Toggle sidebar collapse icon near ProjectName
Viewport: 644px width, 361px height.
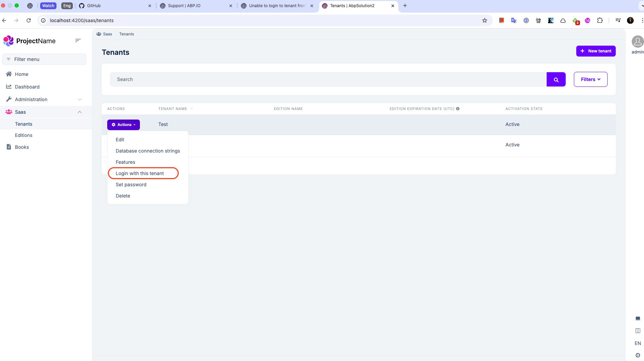click(78, 41)
